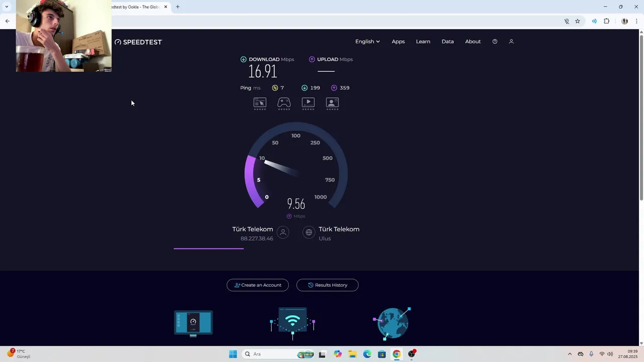Open the Data menu item
Viewport: 644px width, 362px height.
[448, 41]
